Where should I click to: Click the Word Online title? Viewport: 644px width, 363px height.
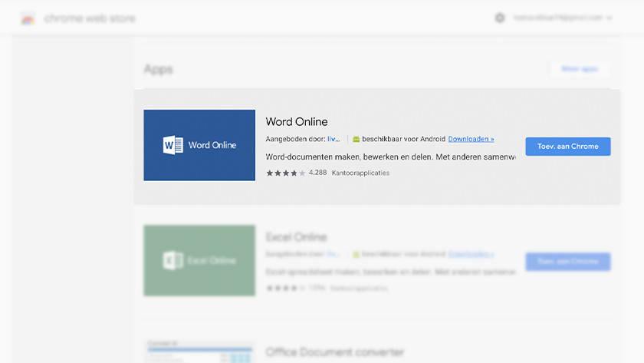(297, 121)
